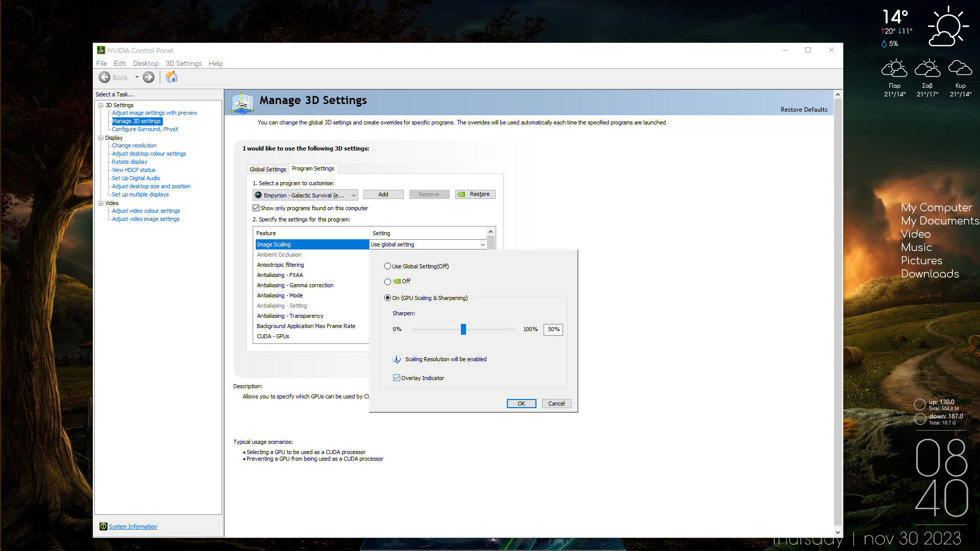Click the download speed circle indicator
Image resolution: width=980 pixels, height=551 pixels.
coord(920,419)
